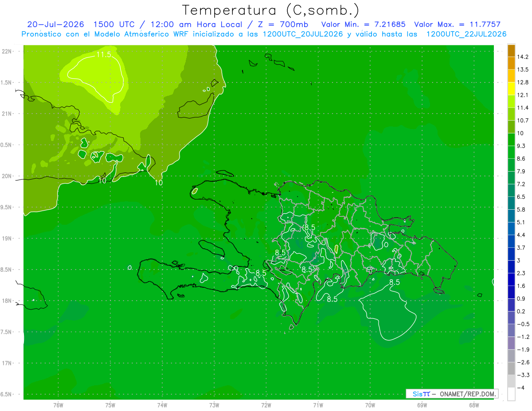The image size is (532, 411).
Task: Click the "7.2" value on the color scale
Action: click(x=521, y=184)
